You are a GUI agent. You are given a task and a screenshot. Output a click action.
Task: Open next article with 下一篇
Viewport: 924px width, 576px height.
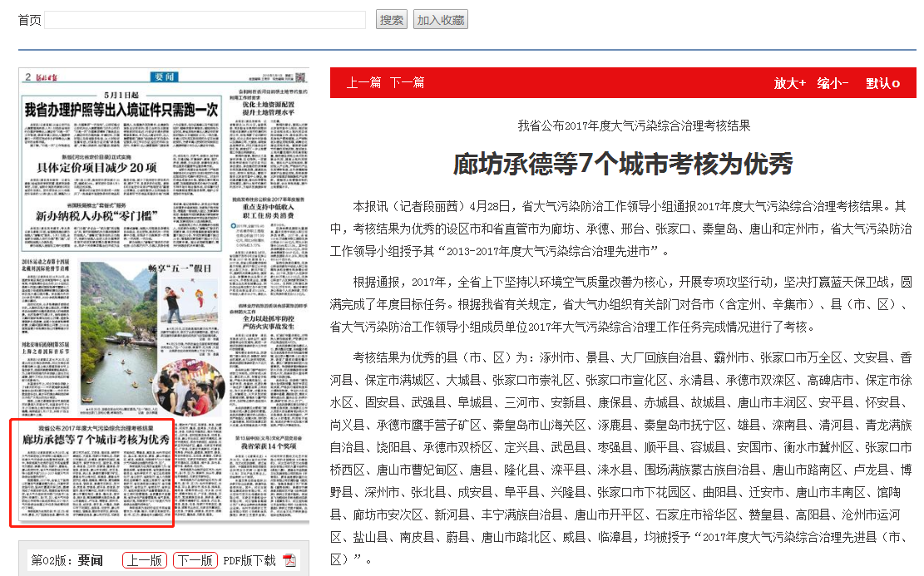(x=408, y=82)
